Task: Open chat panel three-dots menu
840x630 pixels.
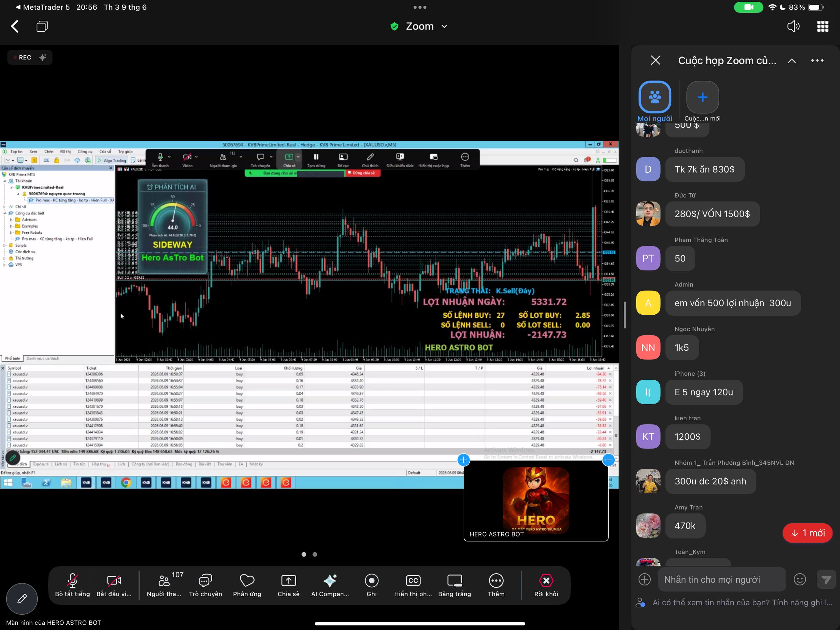Action: (x=817, y=60)
